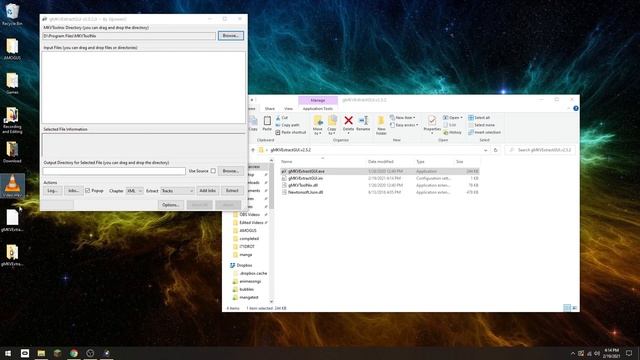Click the Properties icon in the ribbon
The height and width of the screenshot is (360, 640).
432,124
